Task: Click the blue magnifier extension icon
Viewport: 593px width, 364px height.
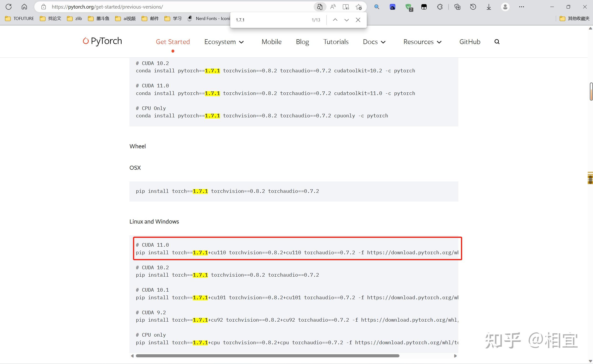Action: coord(377,7)
